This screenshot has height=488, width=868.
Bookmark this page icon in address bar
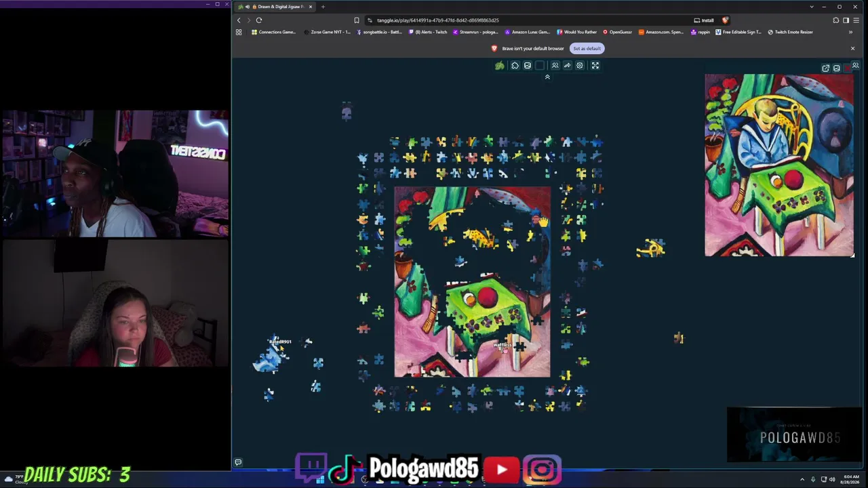coord(357,20)
